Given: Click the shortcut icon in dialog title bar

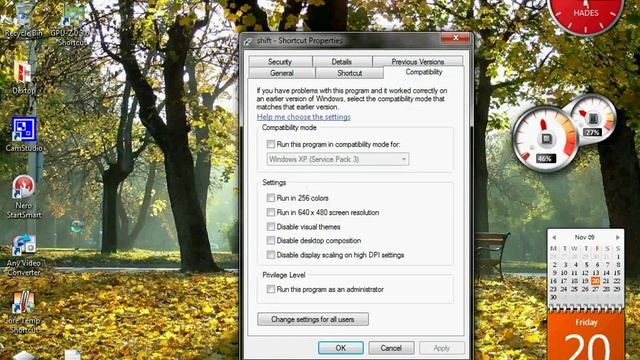Looking at the screenshot, I should 248,41.
